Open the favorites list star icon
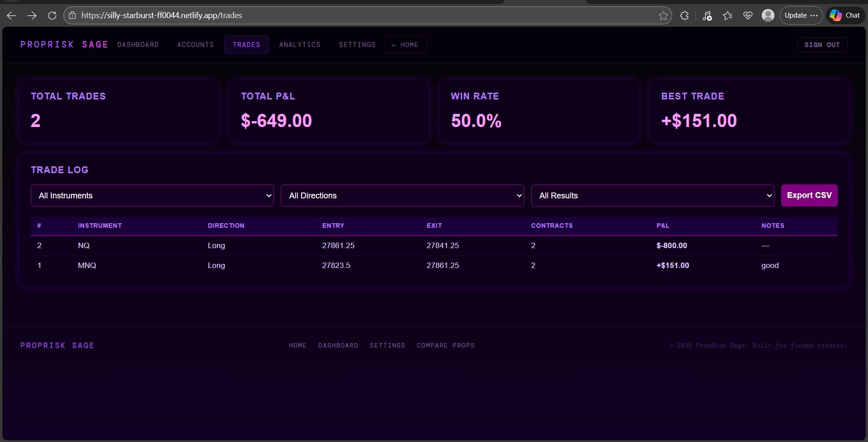Screen dimensions: 868x442 click(x=727, y=16)
